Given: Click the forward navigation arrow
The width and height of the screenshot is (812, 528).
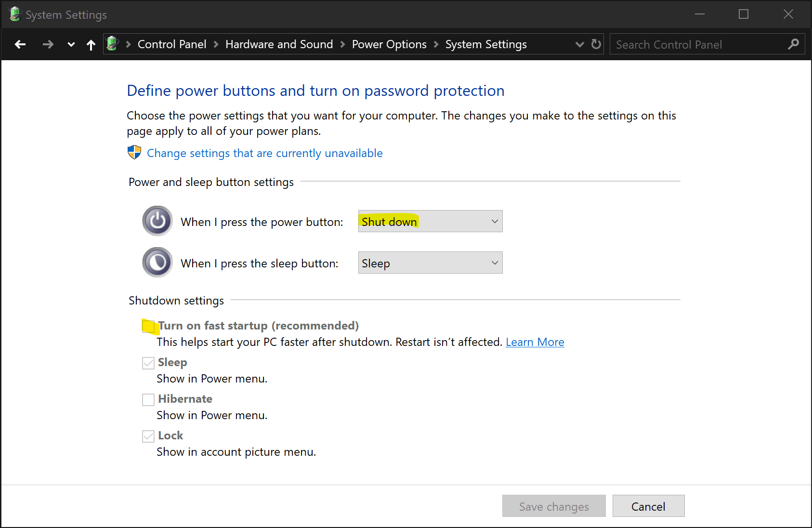Looking at the screenshot, I should coord(48,44).
